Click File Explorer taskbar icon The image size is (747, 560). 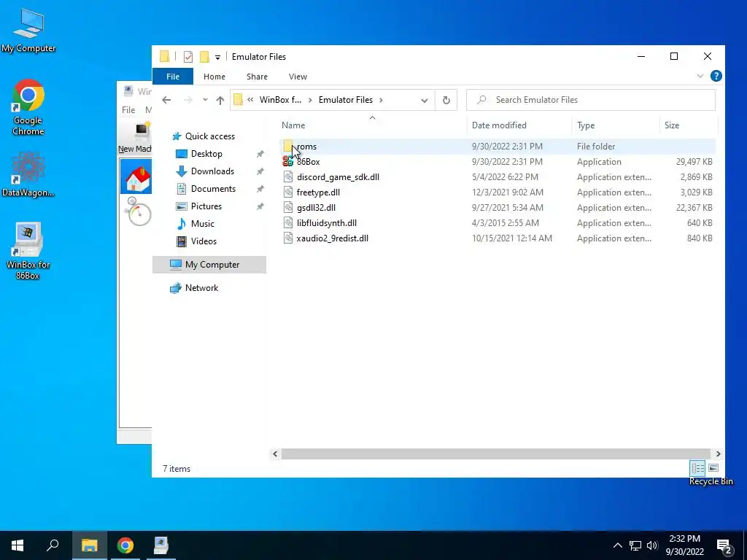click(x=89, y=545)
